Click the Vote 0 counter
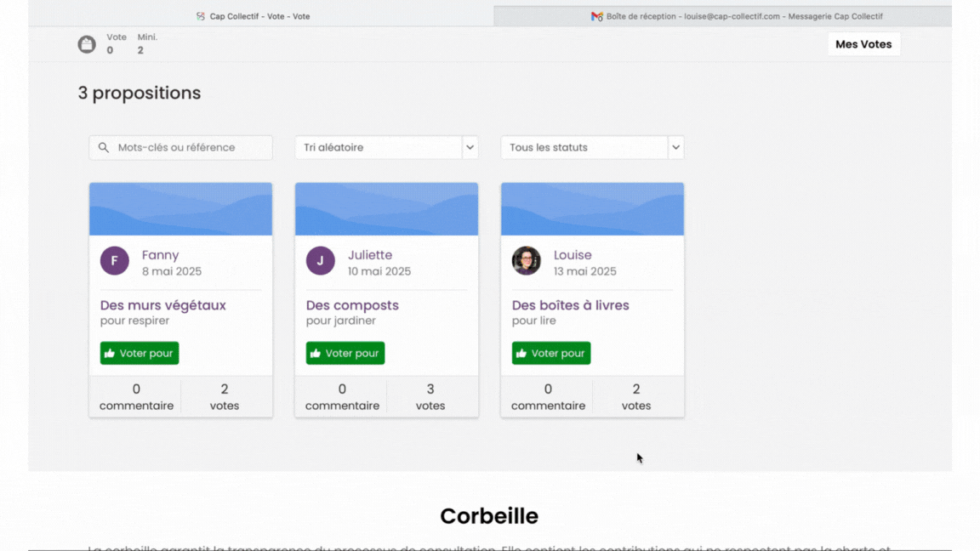 tap(117, 43)
